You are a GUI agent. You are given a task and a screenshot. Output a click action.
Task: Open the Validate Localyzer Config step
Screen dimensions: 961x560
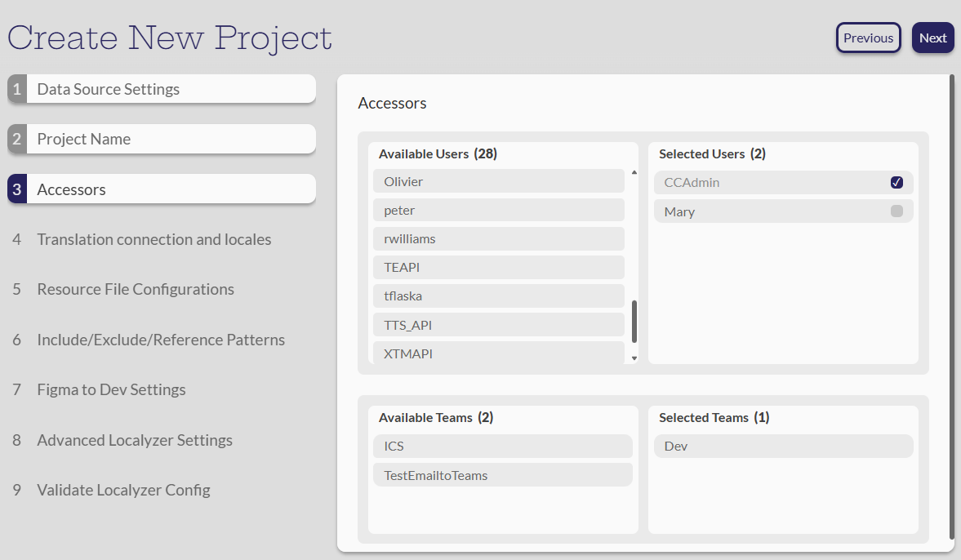[123, 490]
